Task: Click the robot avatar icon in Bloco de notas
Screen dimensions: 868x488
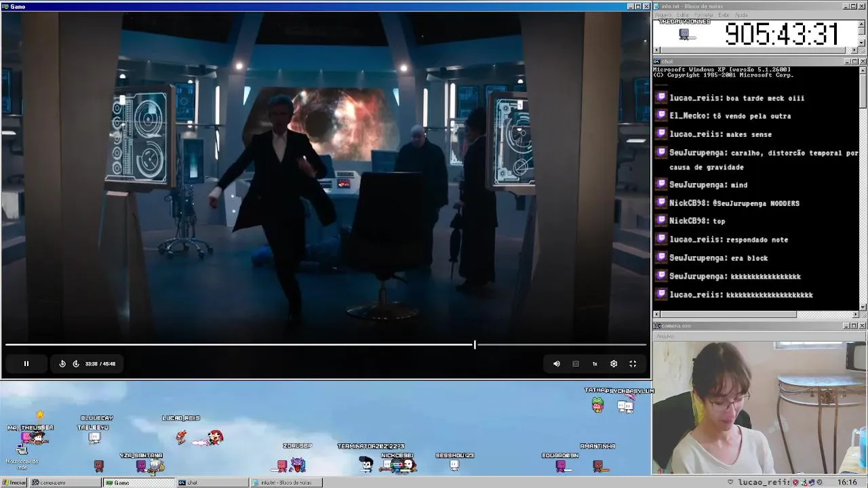Action: pyautogui.click(x=684, y=33)
